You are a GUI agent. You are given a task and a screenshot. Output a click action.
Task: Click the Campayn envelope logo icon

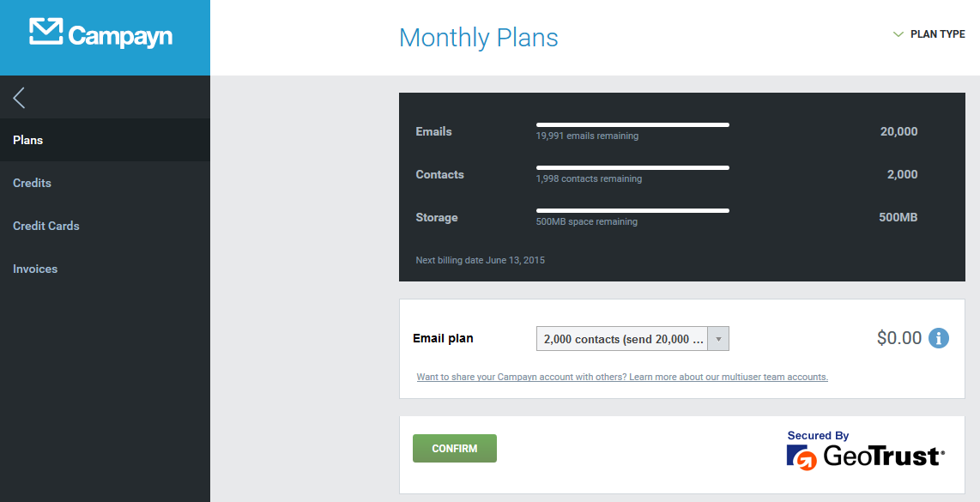coord(45,32)
